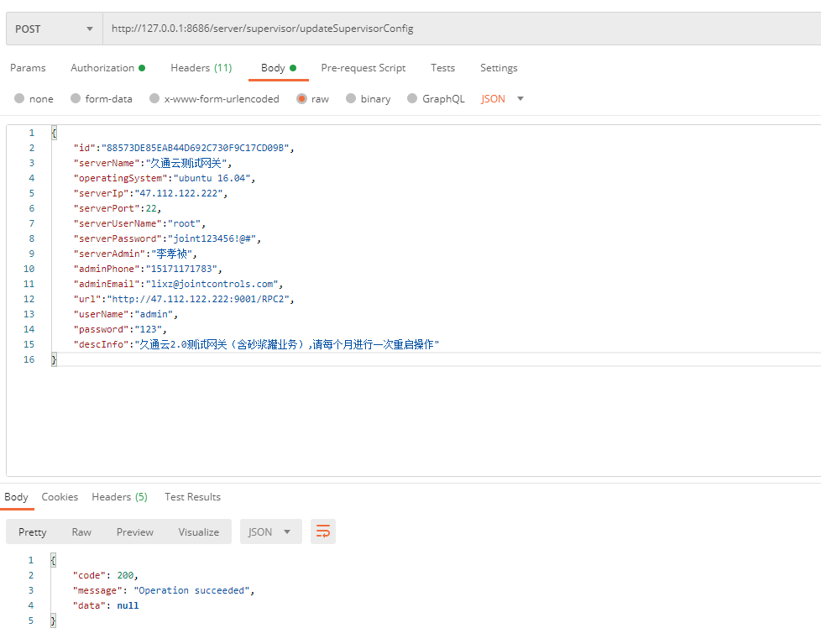Go to the Pre-request Script tab
The image size is (821, 644).
(x=363, y=68)
